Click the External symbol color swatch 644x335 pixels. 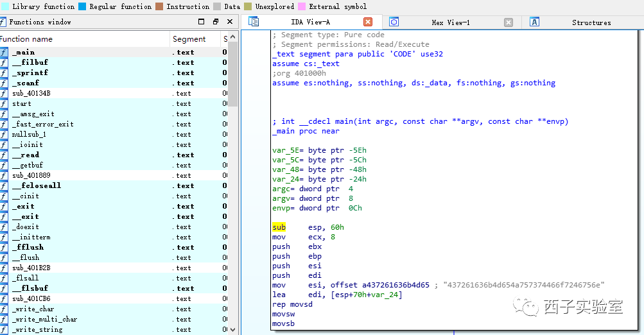[x=302, y=6]
